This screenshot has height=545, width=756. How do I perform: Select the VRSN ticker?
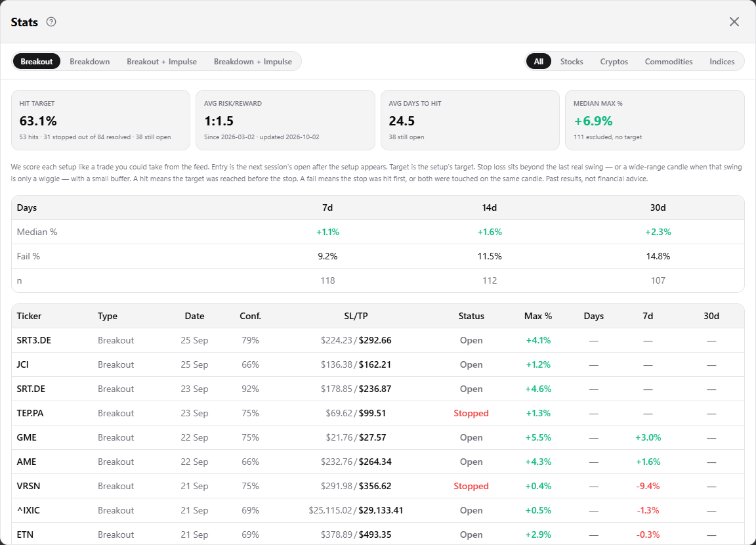pos(28,486)
